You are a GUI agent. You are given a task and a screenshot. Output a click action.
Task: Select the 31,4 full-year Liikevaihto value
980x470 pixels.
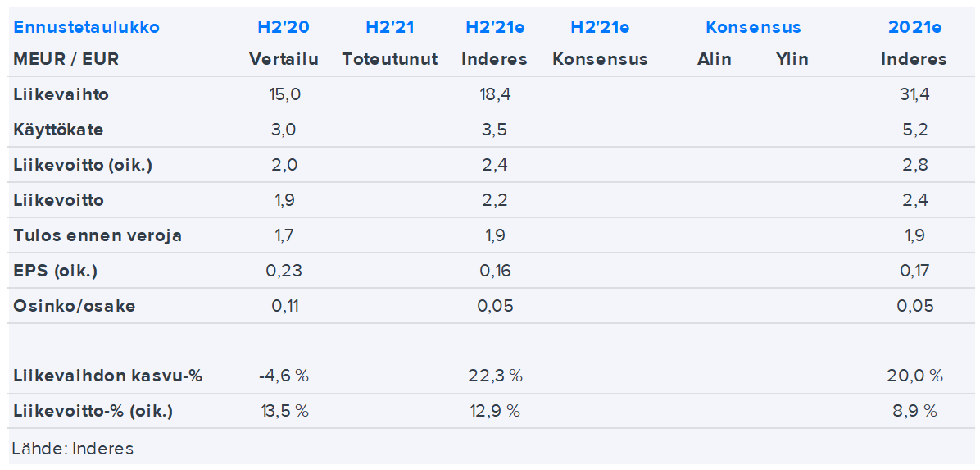point(914,94)
